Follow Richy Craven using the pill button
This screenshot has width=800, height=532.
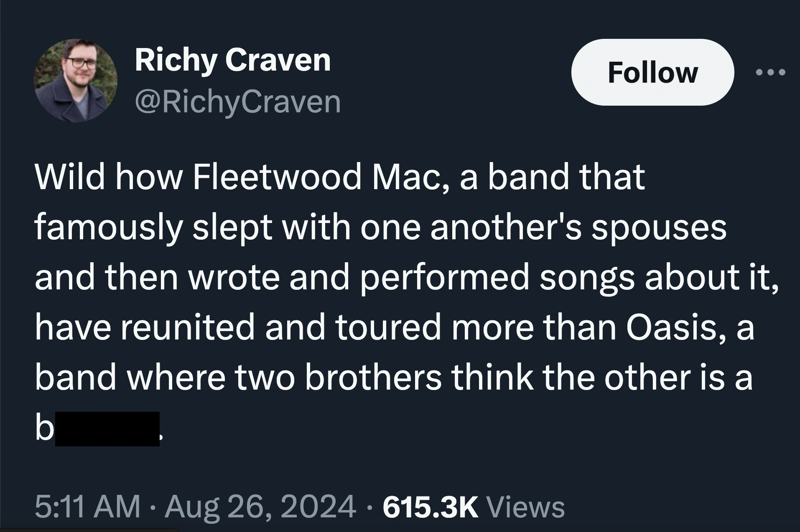point(652,72)
